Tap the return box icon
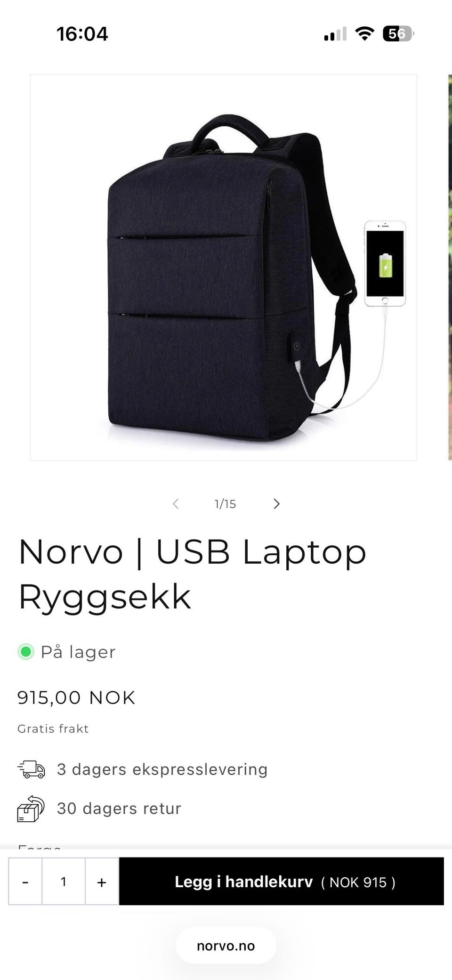Image resolution: width=452 pixels, height=980 pixels. coord(31,809)
